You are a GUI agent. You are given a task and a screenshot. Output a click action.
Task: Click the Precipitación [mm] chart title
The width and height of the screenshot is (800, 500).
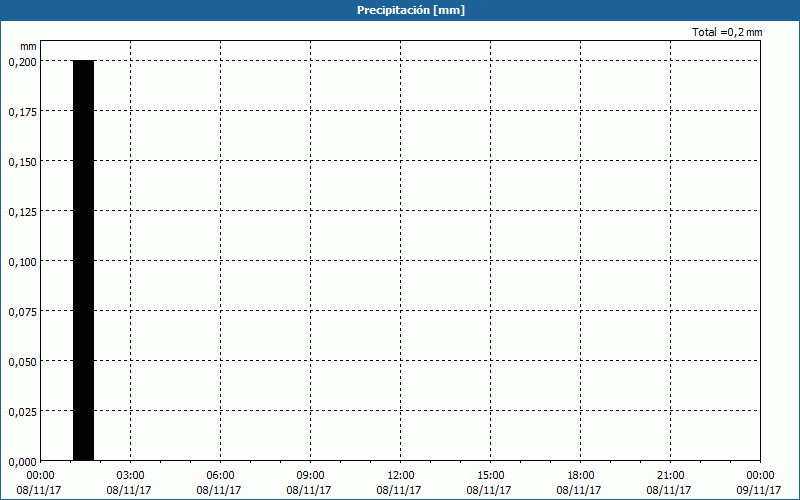tap(411, 10)
